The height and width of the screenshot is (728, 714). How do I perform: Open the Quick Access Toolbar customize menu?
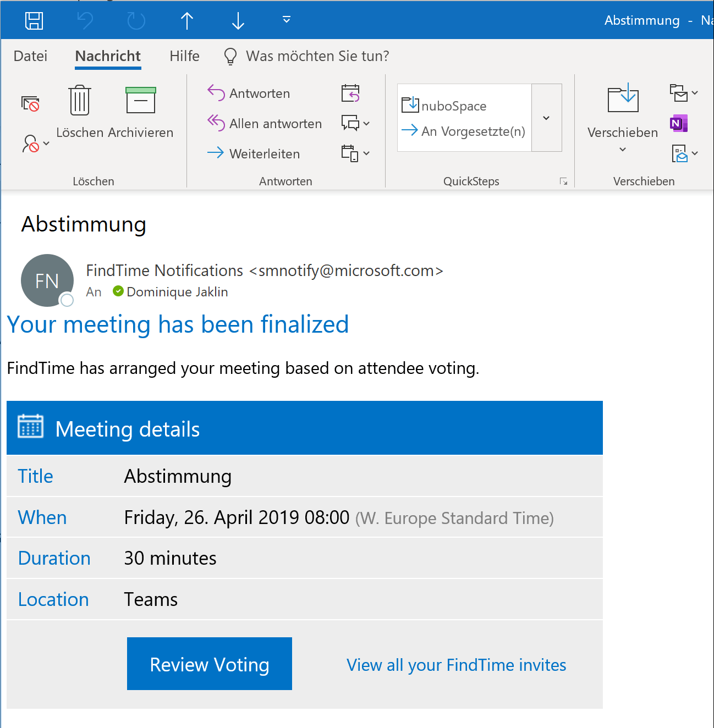pos(286,20)
